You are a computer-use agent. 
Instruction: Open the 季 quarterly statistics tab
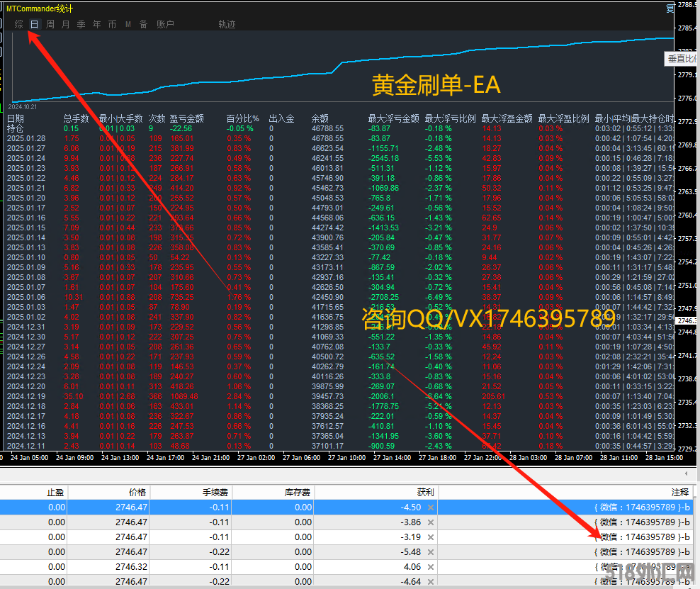[x=81, y=24]
